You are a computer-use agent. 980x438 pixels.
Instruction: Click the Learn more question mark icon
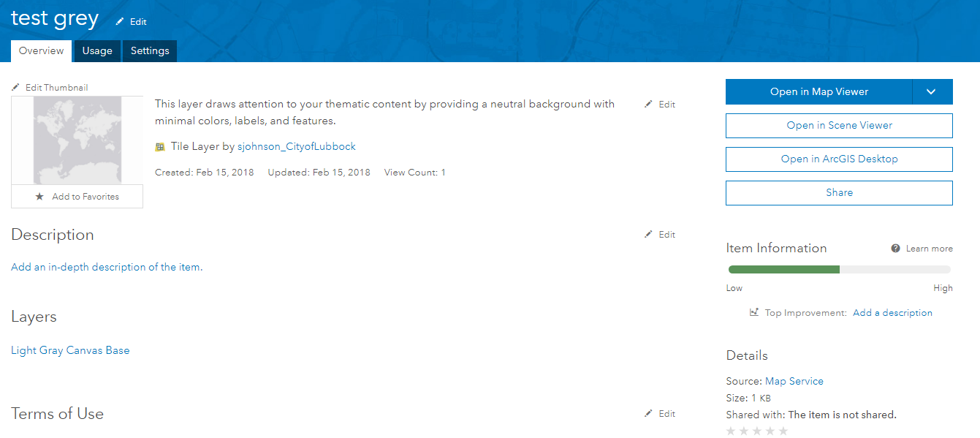coord(895,249)
